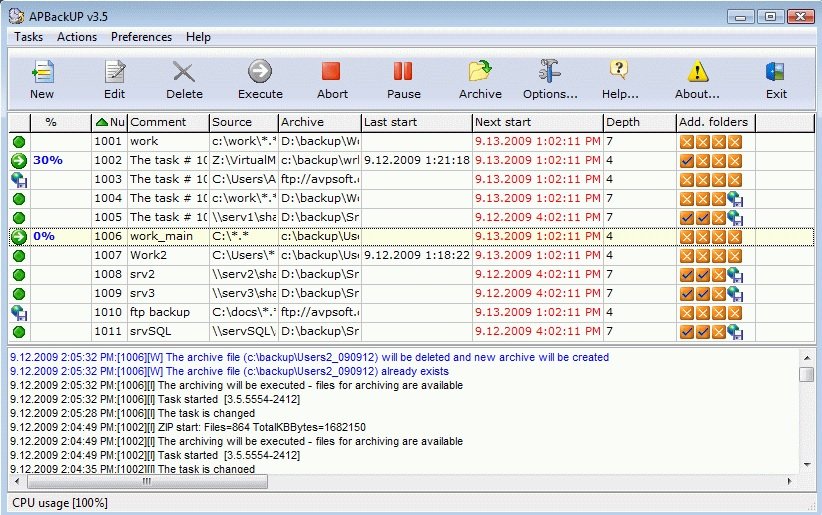The height and width of the screenshot is (515, 822).
Task: Sort by the Last start column header
Action: click(x=417, y=122)
